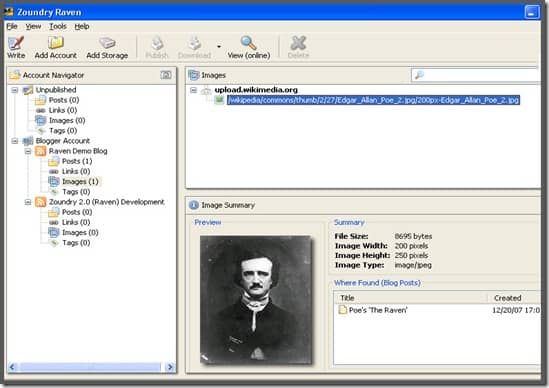Open Posts (1) under Raven Demo Blog
This screenshot has height=388, width=549.
click(x=77, y=161)
